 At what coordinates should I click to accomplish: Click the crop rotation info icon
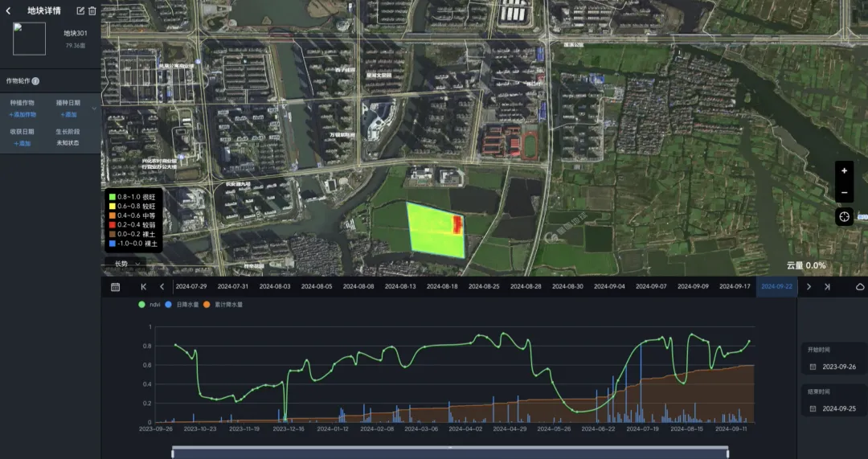[35, 81]
